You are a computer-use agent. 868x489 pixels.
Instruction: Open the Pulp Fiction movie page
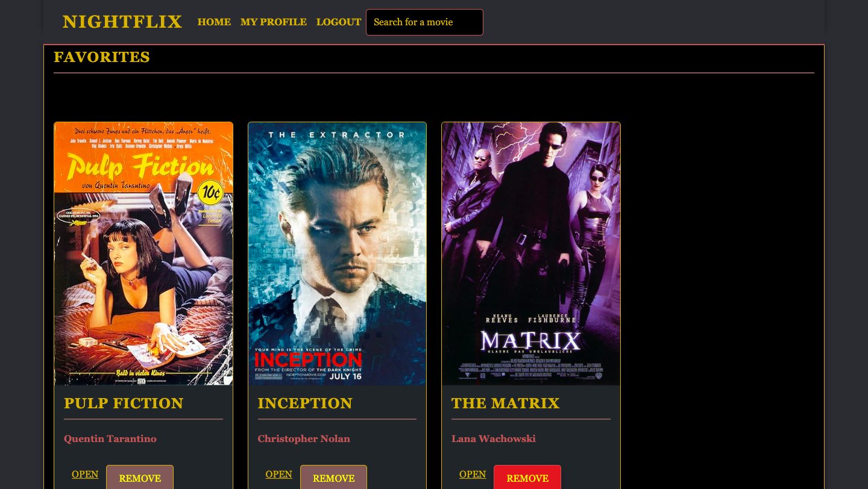(x=85, y=474)
